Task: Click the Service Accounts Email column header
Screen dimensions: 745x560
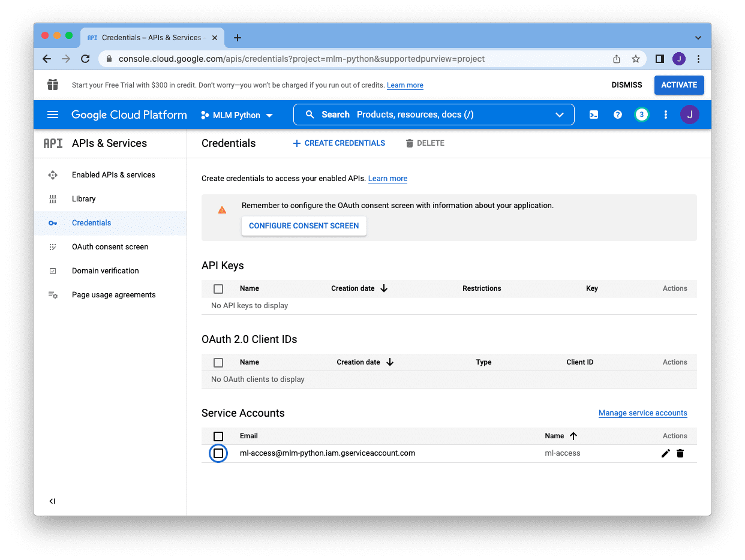Action: [x=249, y=436]
